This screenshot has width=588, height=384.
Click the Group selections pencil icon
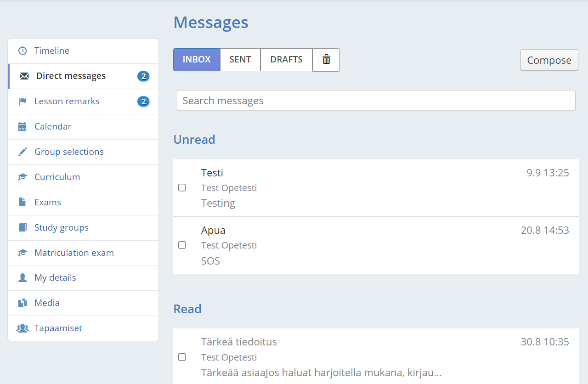22,152
